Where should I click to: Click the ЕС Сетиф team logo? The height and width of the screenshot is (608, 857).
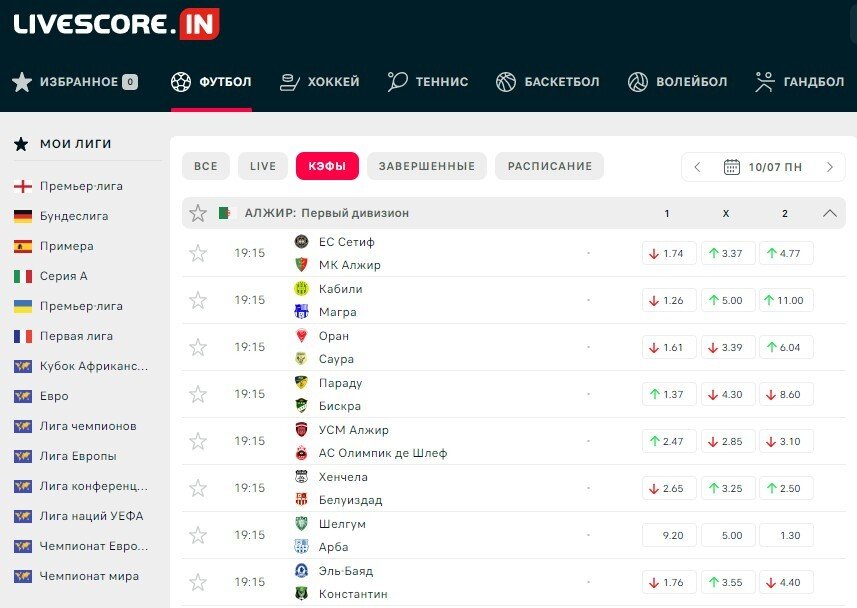(301, 242)
